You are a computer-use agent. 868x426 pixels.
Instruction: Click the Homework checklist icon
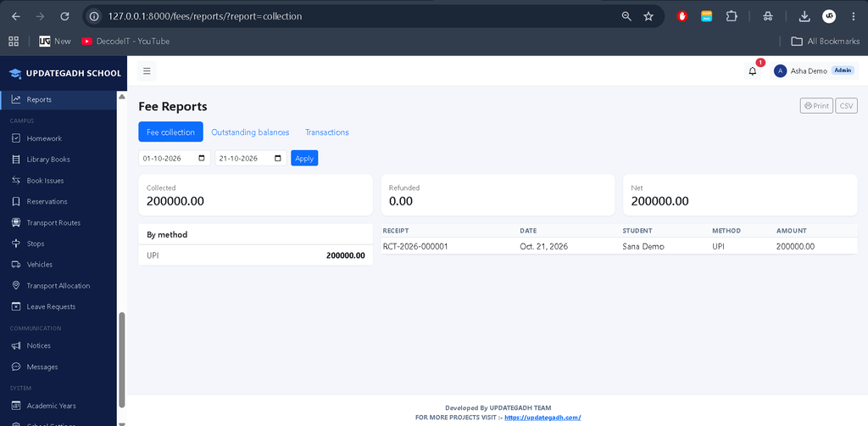pyautogui.click(x=16, y=138)
